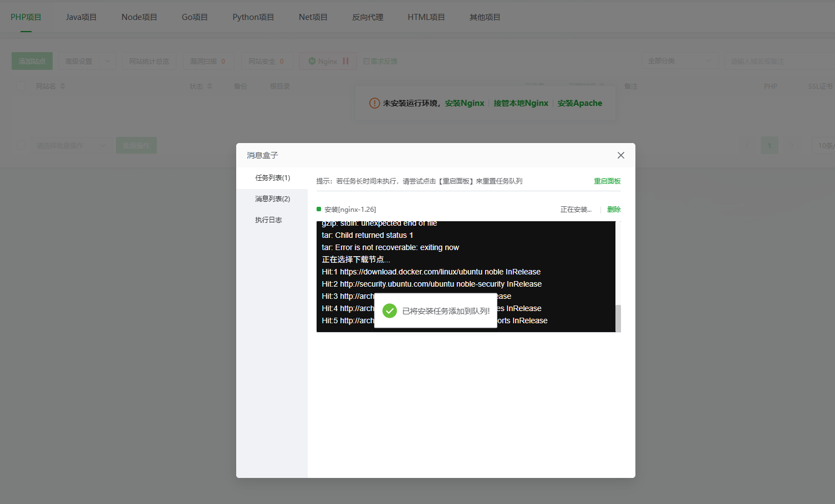835x504 pixels.
Task: Switch to the Java项目 tab
Action: [81, 17]
